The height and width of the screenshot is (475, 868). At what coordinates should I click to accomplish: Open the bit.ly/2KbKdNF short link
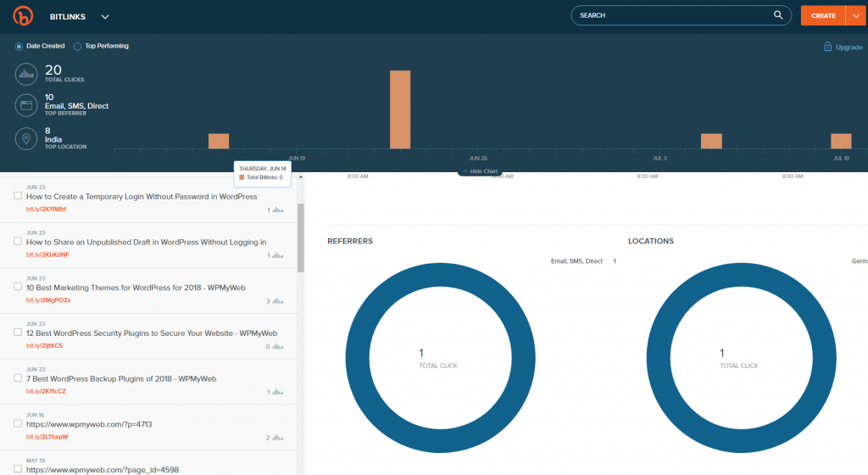47,254
